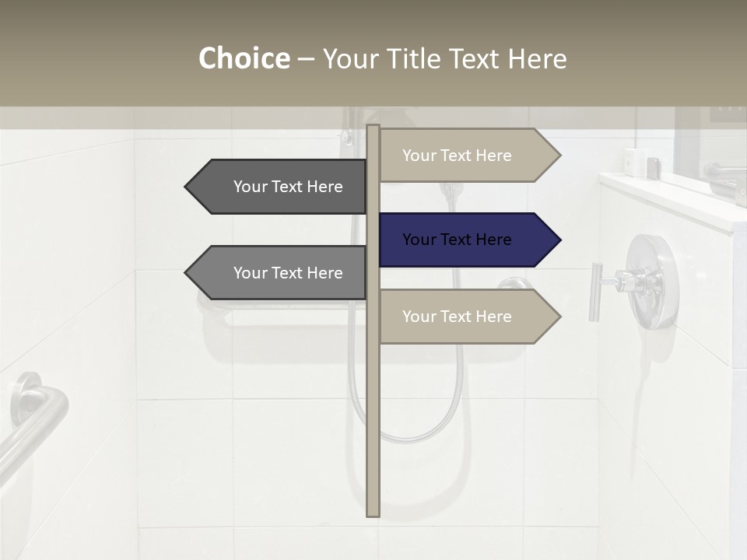Click the bold word Choice in title
The width and height of the screenshot is (747, 560).
[x=244, y=58]
